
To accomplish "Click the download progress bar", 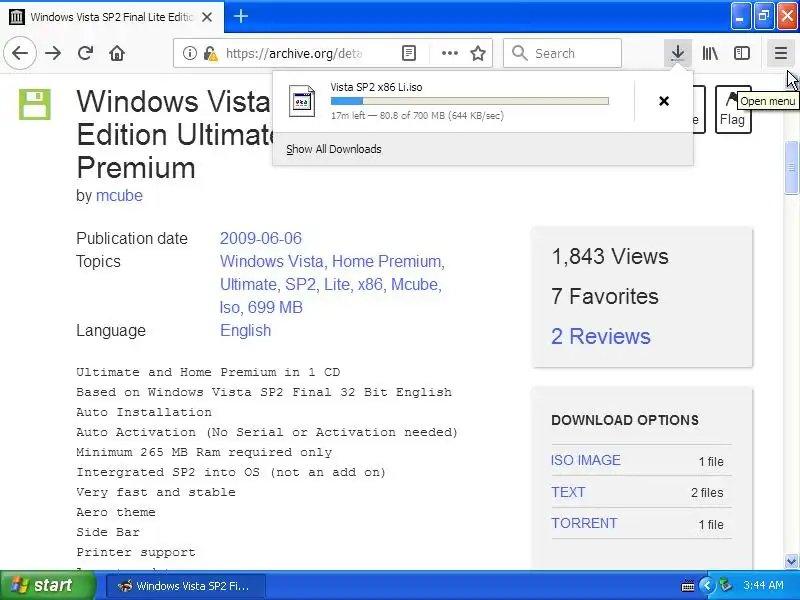I will [x=469, y=101].
